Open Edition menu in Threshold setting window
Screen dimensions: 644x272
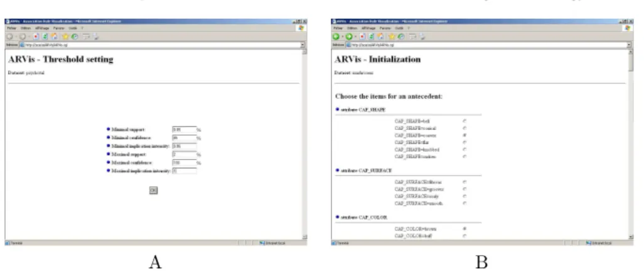(26, 28)
